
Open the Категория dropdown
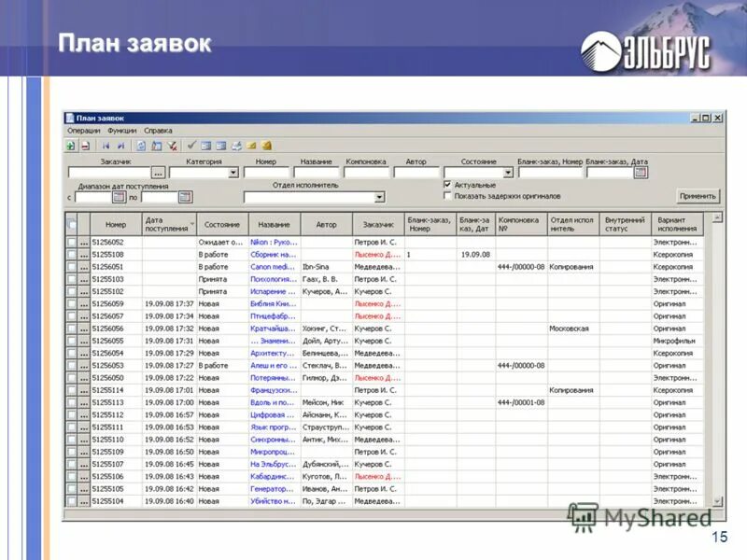[x=233, y=173]
